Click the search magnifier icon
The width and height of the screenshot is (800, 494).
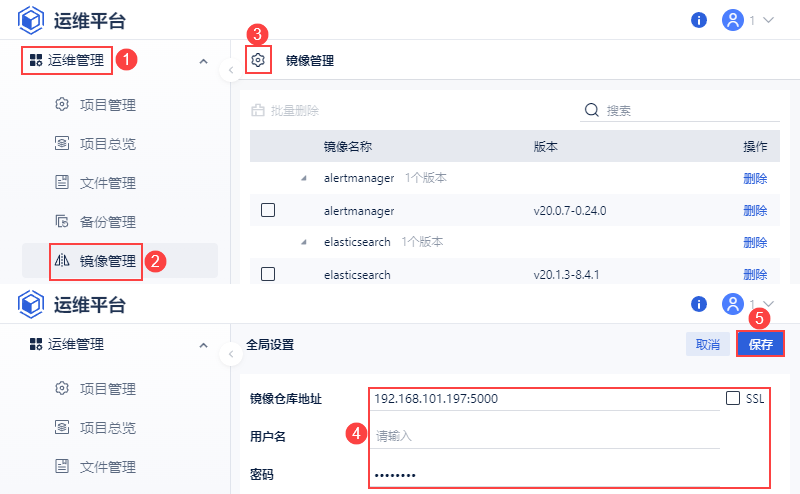tap(591, 110)
